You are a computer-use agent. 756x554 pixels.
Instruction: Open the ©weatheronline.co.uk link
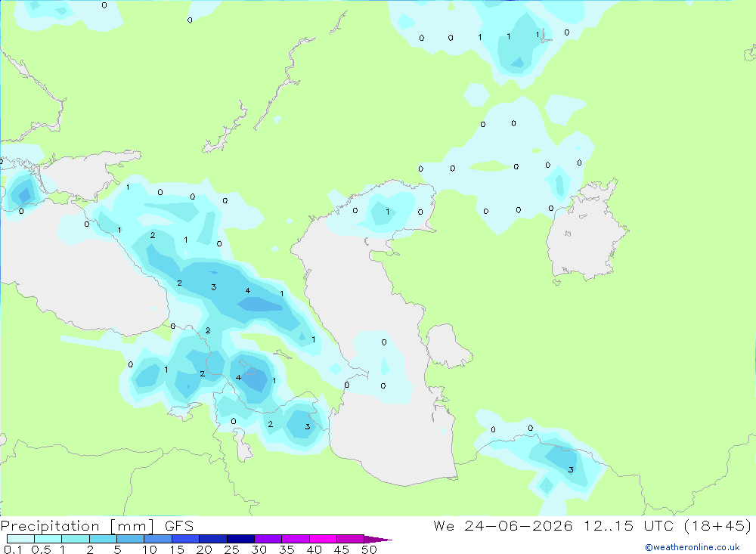692,547
